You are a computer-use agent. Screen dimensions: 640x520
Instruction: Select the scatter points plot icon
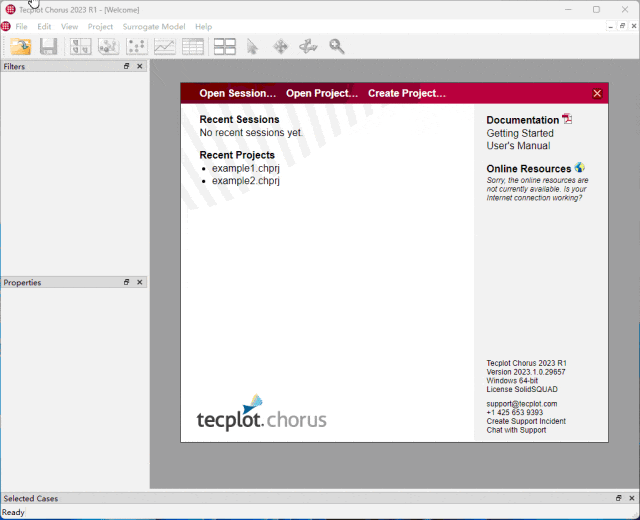tap(137, 47)
